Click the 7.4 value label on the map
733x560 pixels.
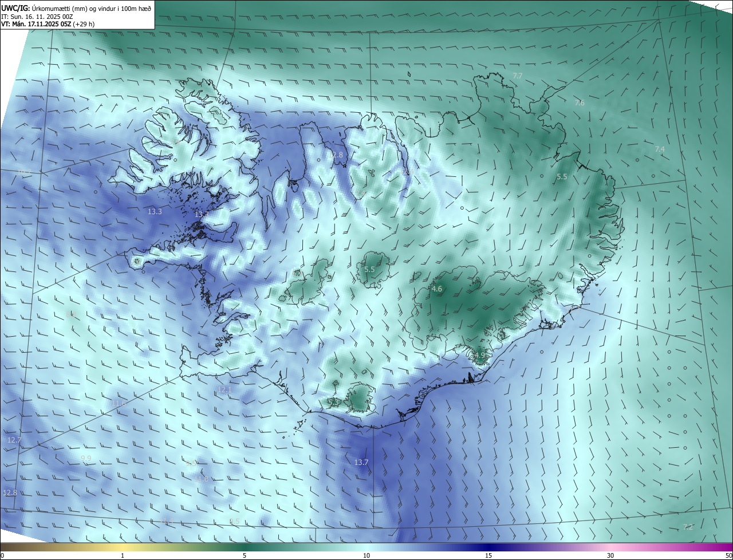660,149
